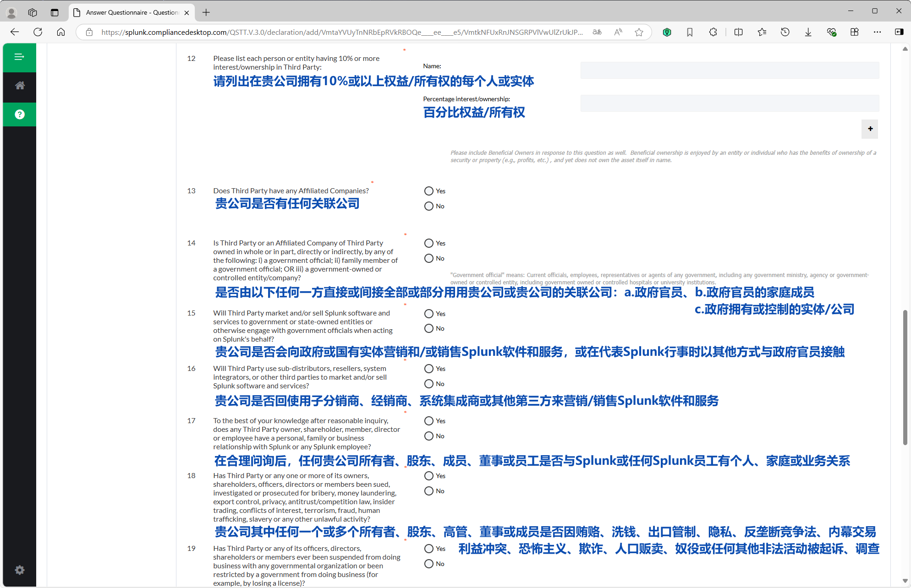Screen dimensions: 911x588
Task: Open Settings using the gear icon
Action: click(19, 570)
